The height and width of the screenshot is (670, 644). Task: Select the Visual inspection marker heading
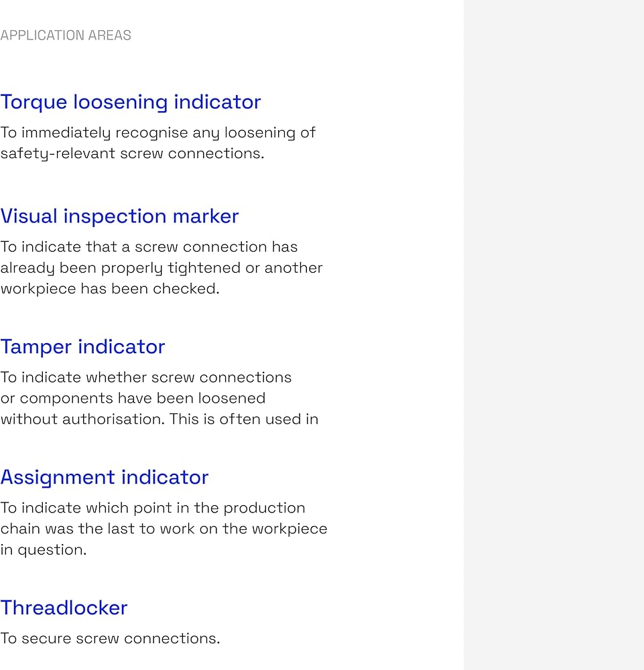[x=119, y=216]
